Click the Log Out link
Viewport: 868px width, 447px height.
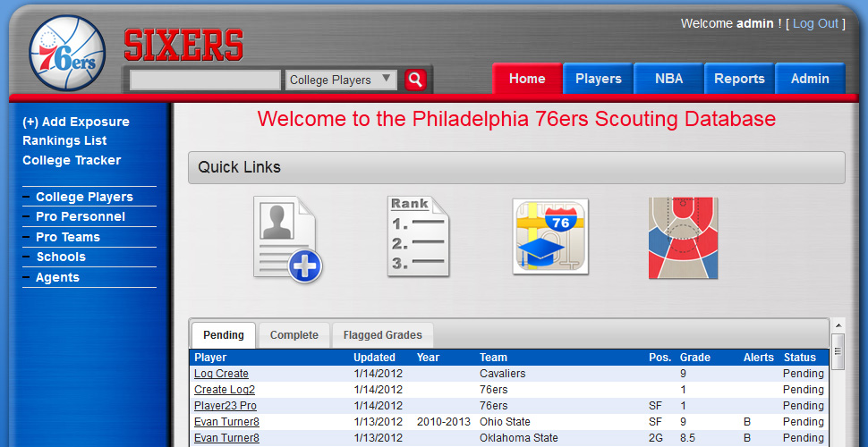(x=815, y=23)
